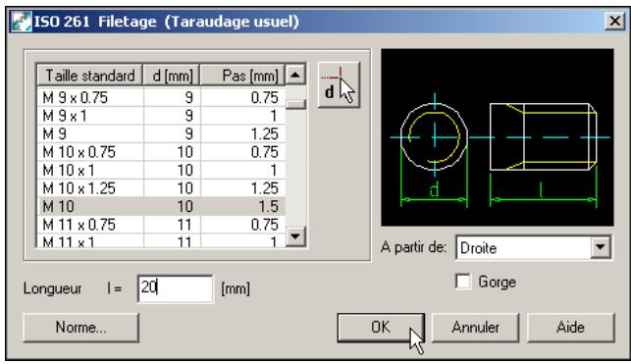Screen dimensions: 631x364
Task: Open Aide help button
Action: (570, 328)
